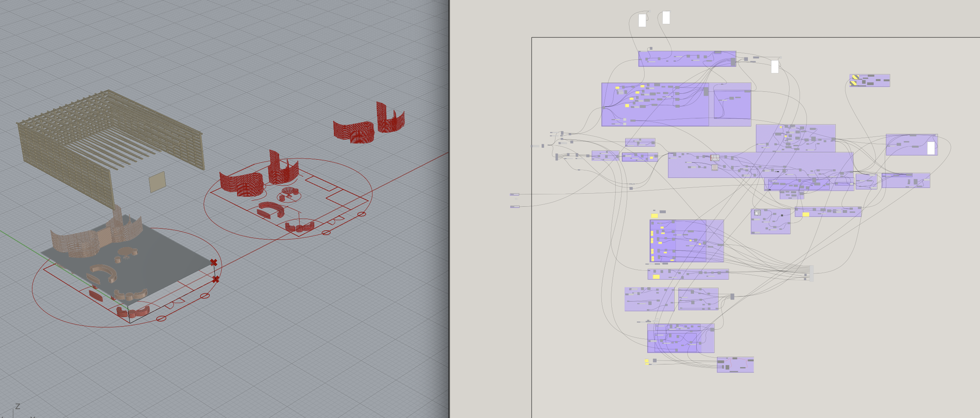The image size is (980, 418).
Task: Click the small merge component receiving the lower groups' wires
Action: [732, 297]
